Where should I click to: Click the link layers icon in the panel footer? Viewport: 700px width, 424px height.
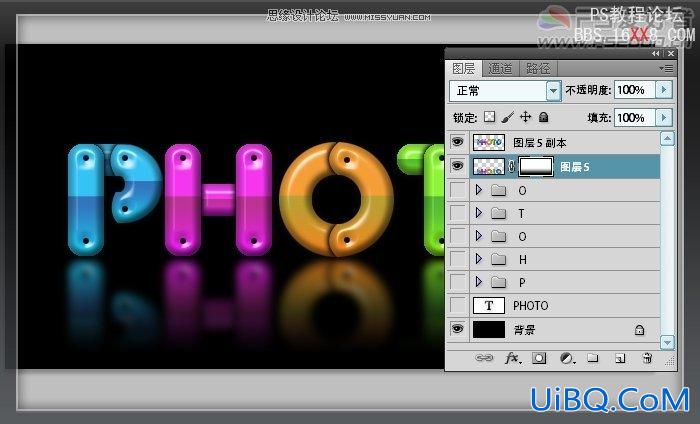click(484, 357)
